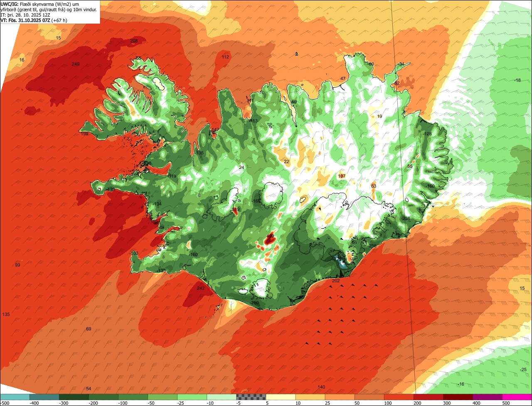This screenshot has height=406, width=532.
Task: Click the map value 202 off the southeast coast
Action: (336, 281)
